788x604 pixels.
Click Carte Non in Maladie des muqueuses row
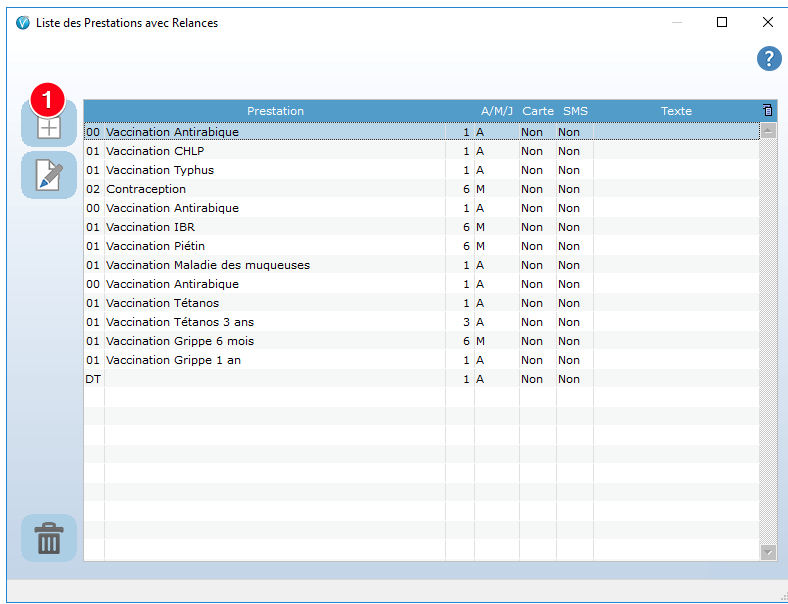pyautogui.click(x=532, y=265)
